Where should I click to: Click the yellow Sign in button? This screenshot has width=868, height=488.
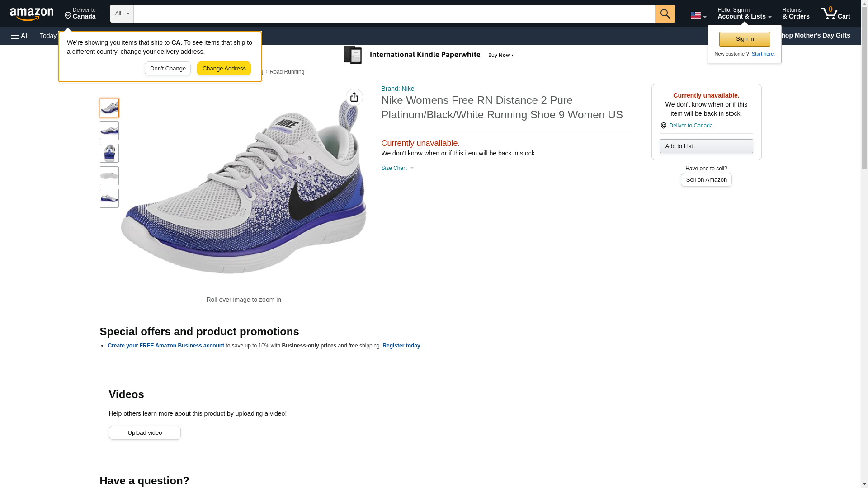click(x=745, y=39)
